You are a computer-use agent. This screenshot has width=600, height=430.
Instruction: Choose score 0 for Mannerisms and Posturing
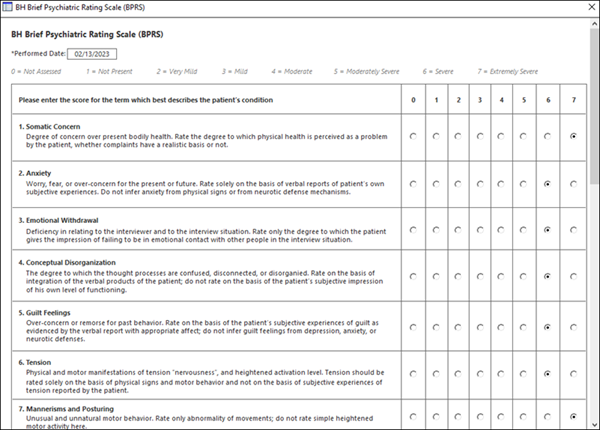414,416
